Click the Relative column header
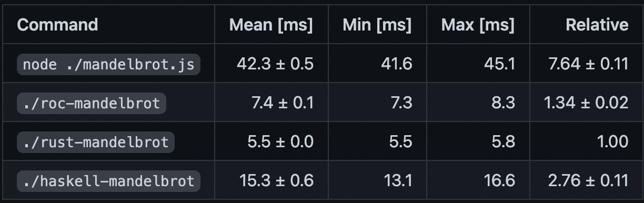The height and width of the screenshot is (203, 644). [x=597, y=25]
